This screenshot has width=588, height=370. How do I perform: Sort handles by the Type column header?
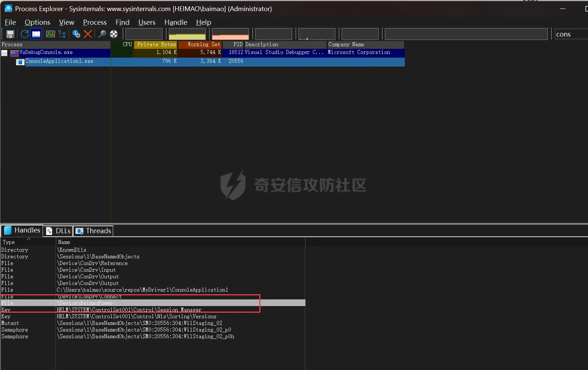pos(28,242)
